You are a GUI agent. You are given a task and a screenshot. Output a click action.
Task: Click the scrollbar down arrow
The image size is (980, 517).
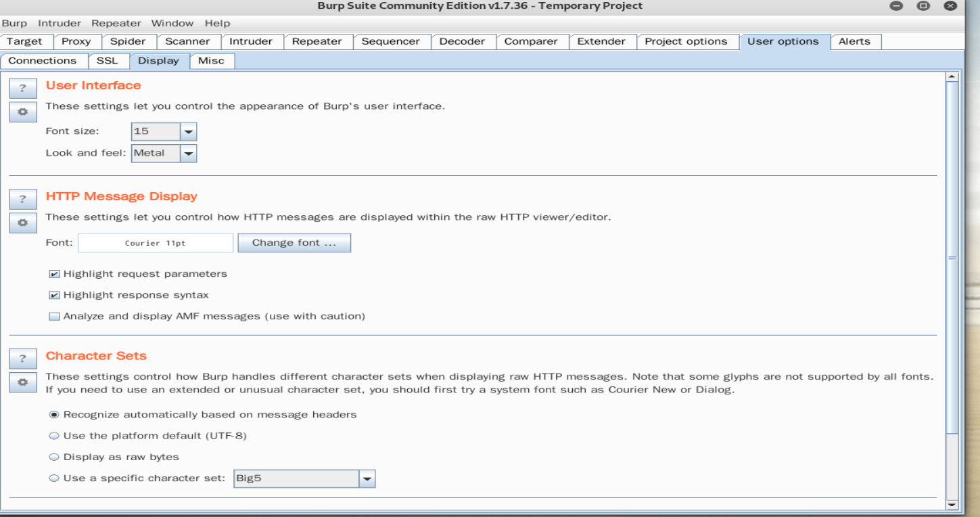point(954,504)
